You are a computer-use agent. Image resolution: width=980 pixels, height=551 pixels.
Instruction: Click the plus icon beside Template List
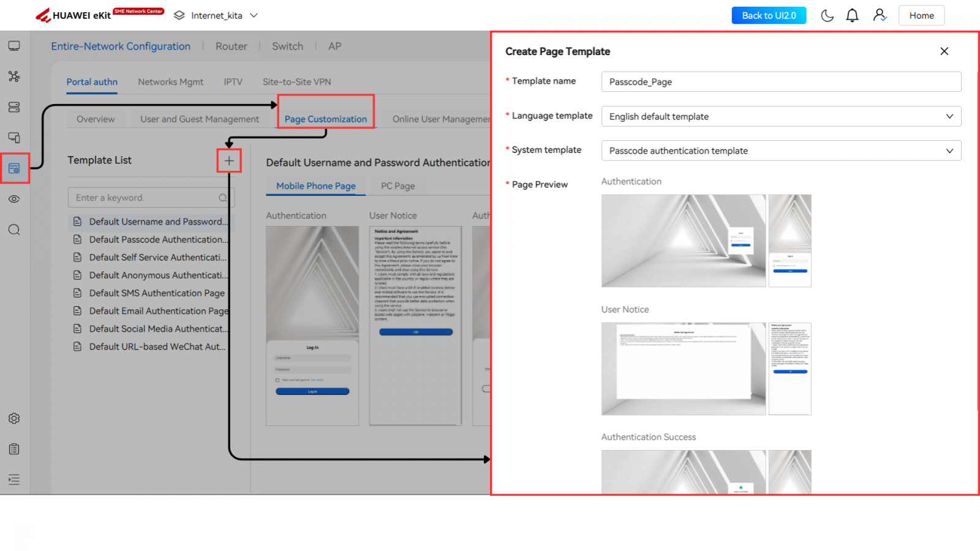pos(229,161)
